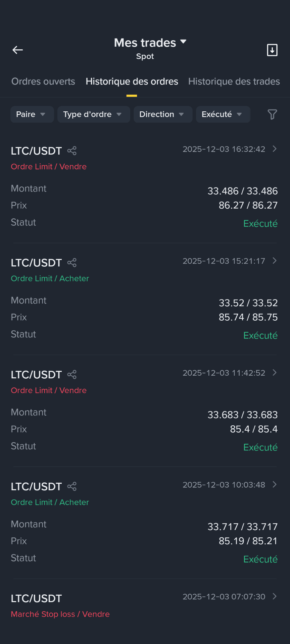Viewport: 290px width, 644px height.
Task: Download order history with export icon
Action: click(272, 50)
